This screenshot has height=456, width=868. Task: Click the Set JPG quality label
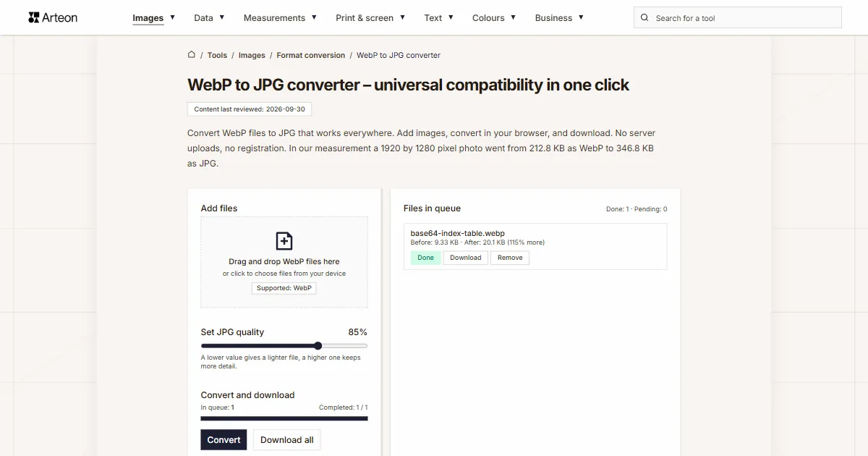pos(232,332)
